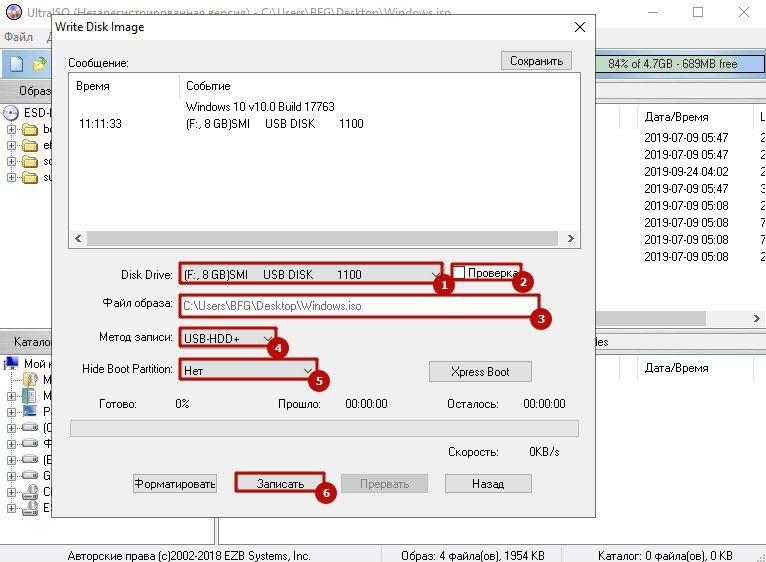Click the Дата/Время header in catalog file list
The width and height of the screenshot is (766, 562).
click(677, 368)
